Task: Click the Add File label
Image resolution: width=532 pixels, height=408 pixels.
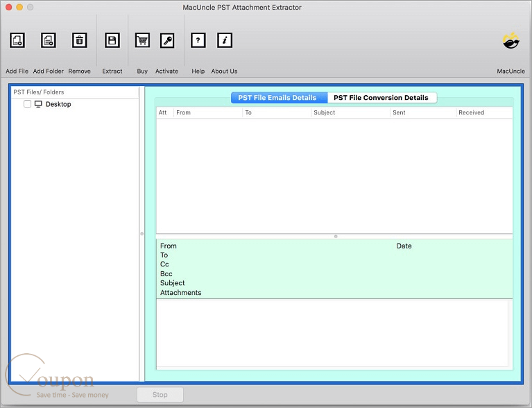Action: point(17,71)
